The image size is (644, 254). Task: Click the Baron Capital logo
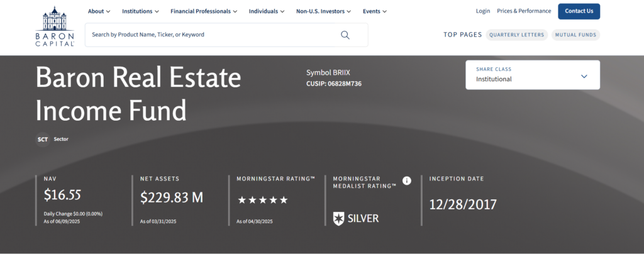coord(55,26)
